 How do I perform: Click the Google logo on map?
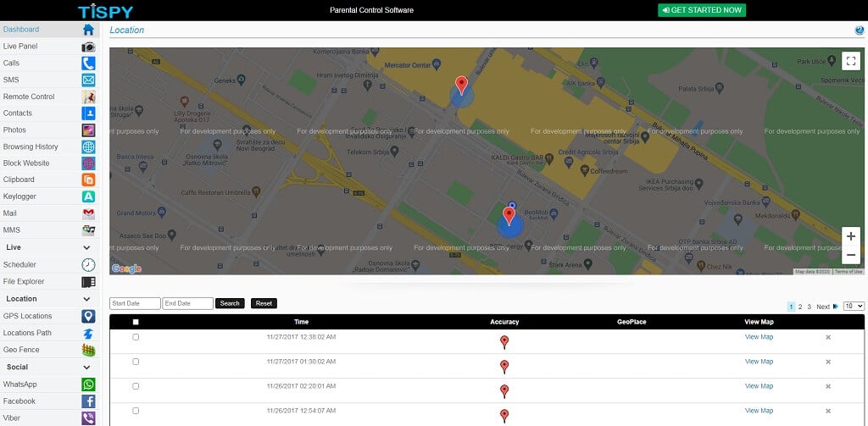(126, 268)
